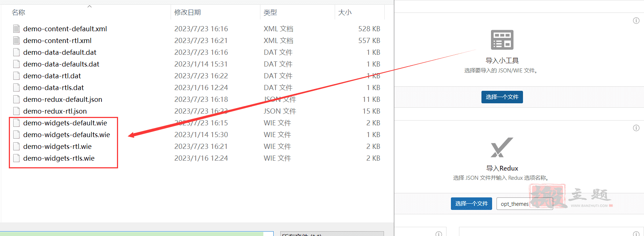The width and height of the screenshot is (644, 236).
Task: Sort the file list by 大小 column
Action: [x=345, y=12]
